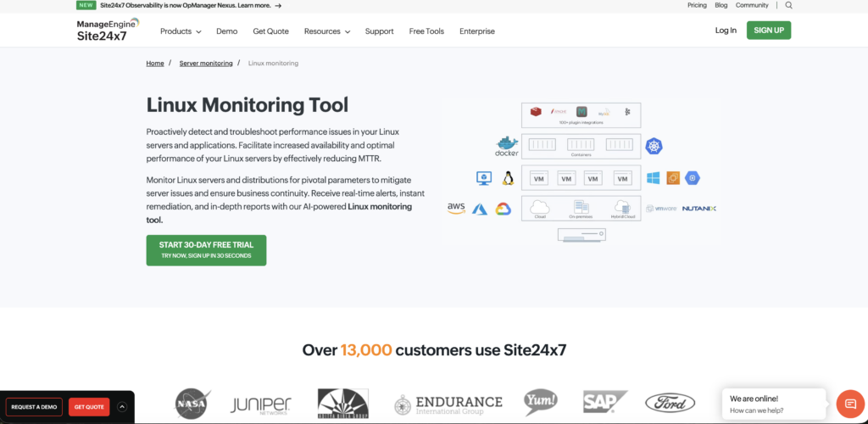Click the Kubernetes wheel icon
This screenshot has height=424, width=868.
tap(654, 146)
